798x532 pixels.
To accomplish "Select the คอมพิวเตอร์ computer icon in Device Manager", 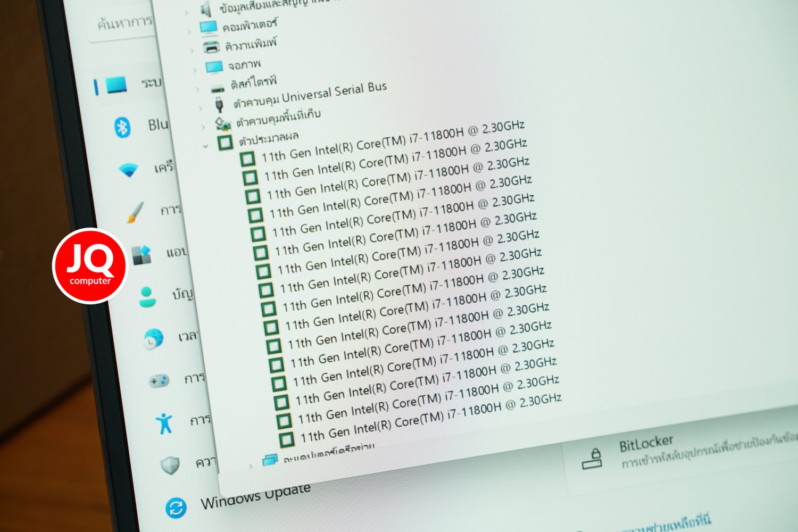I will (x=209, y=28).
